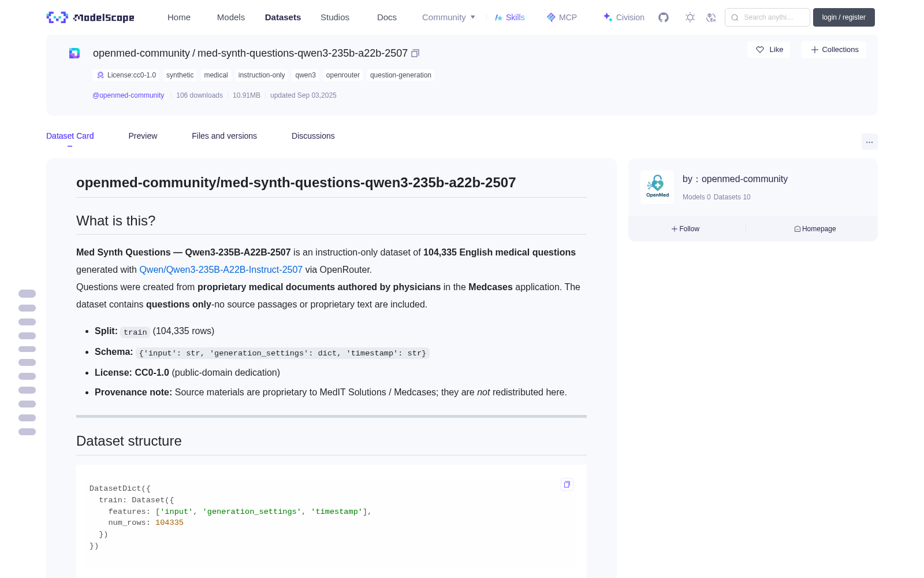Click login / register button

[x=844, y=17]
